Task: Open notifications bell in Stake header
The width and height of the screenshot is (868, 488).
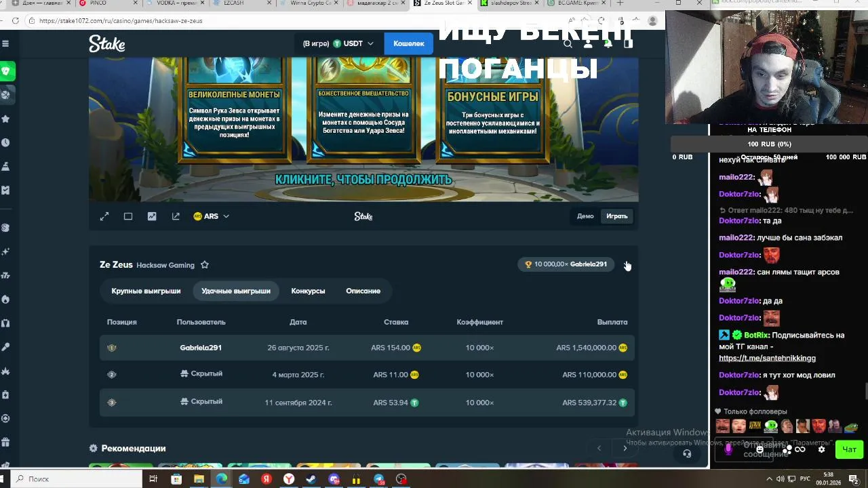Action: click(608, 43)
